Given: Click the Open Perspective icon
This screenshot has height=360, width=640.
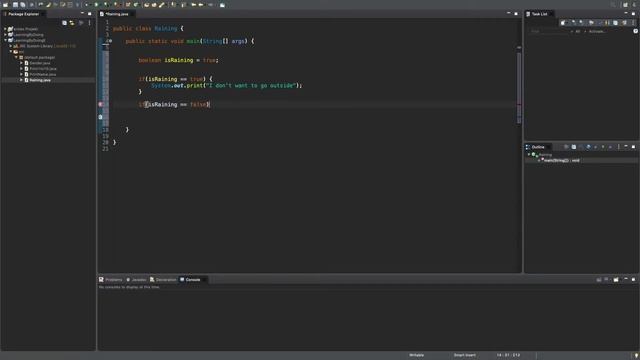Looking at the screenshot, I should tap(625, 5).
